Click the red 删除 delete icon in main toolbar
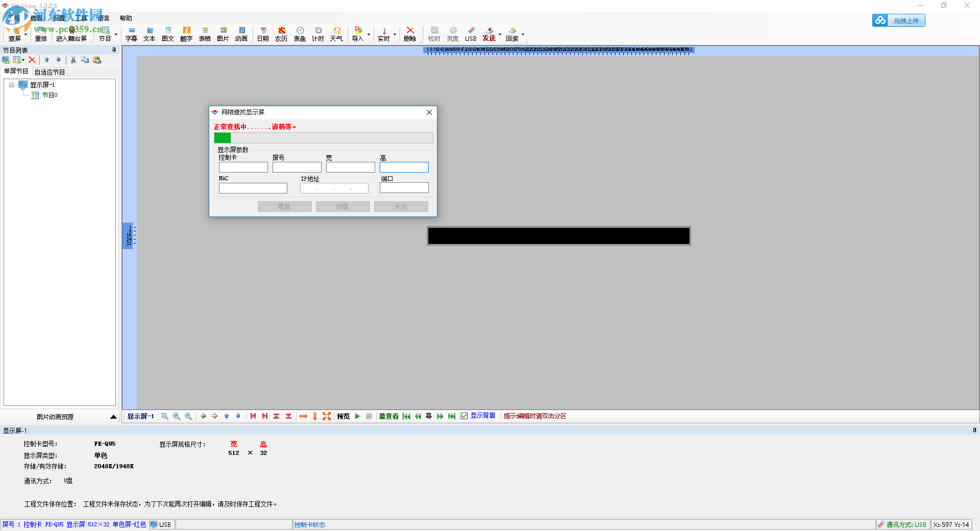This screenshot has width=980, height=531. pyautogui.click(x=410, y=34)
